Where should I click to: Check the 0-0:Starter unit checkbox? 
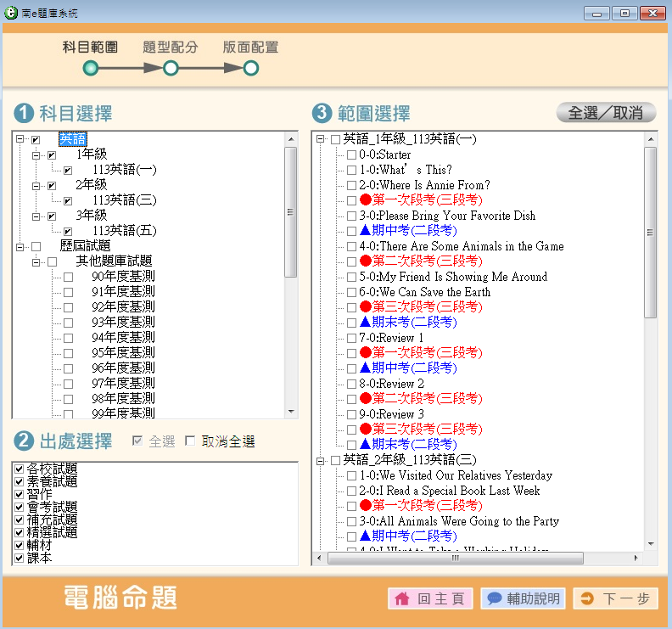tap(351, 155)
